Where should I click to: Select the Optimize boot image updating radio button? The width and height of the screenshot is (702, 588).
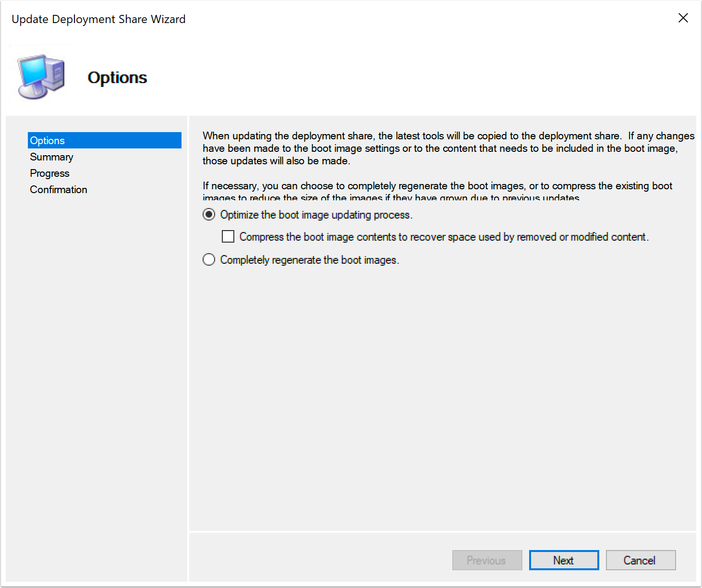[208, 214]
